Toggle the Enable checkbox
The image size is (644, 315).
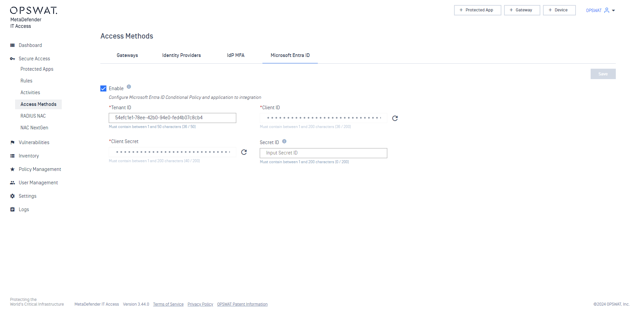pos(103,88)
